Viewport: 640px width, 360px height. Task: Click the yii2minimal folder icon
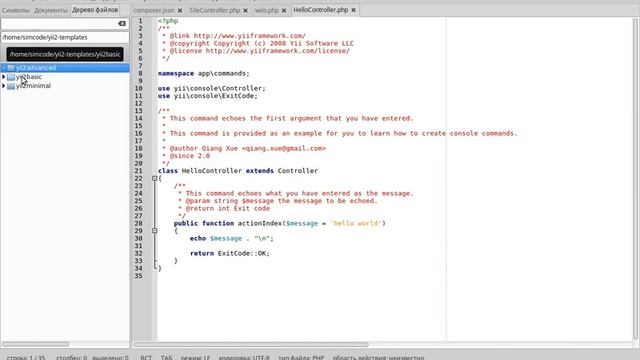11,86
